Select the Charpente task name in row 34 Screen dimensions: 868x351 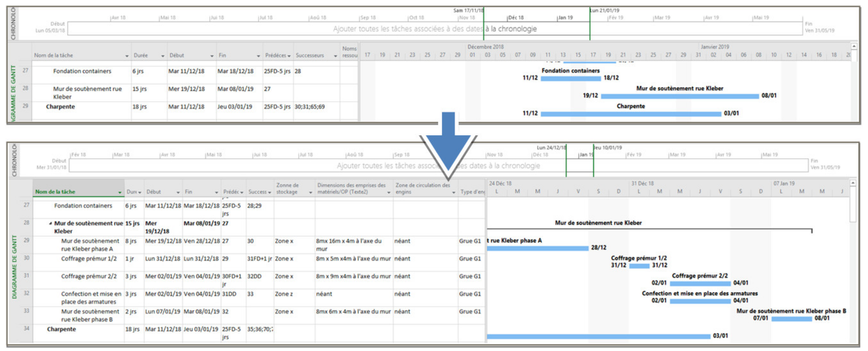tap(61, 329)
